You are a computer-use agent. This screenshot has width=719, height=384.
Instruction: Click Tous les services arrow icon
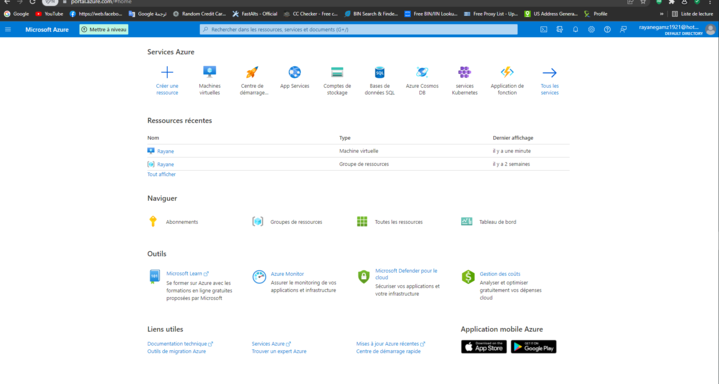point(549,72)
